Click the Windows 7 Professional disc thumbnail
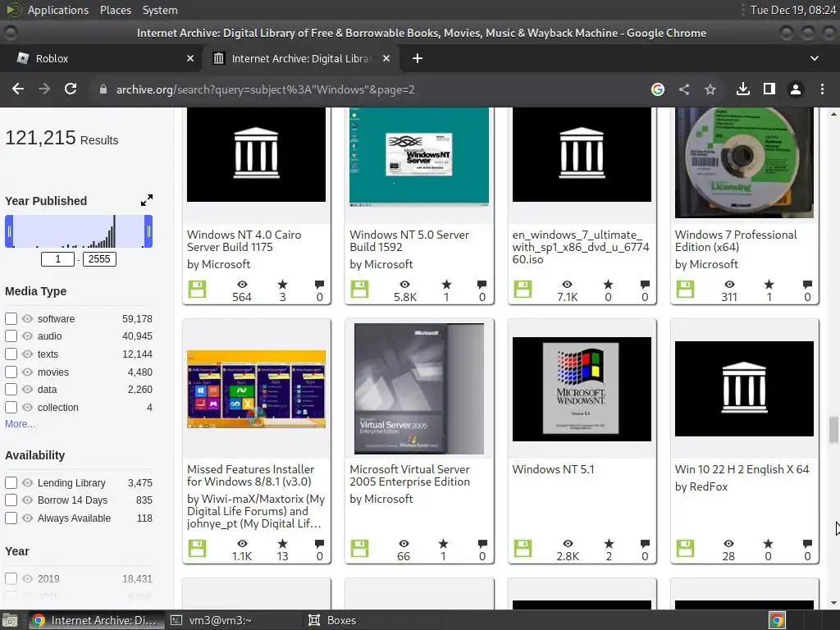 pos(744,162)
